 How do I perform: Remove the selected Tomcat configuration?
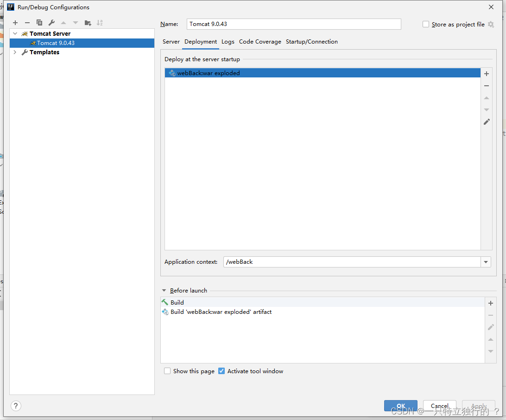click(27, 22)
